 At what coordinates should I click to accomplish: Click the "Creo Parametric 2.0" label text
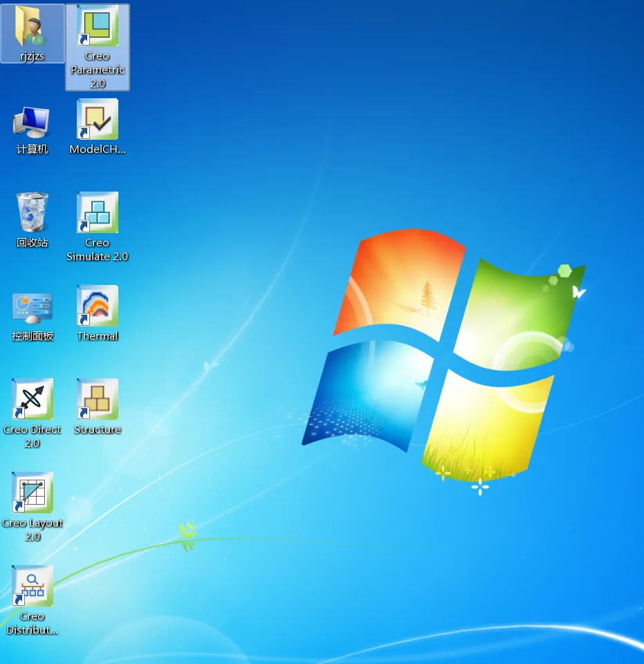tap(98, 70)
